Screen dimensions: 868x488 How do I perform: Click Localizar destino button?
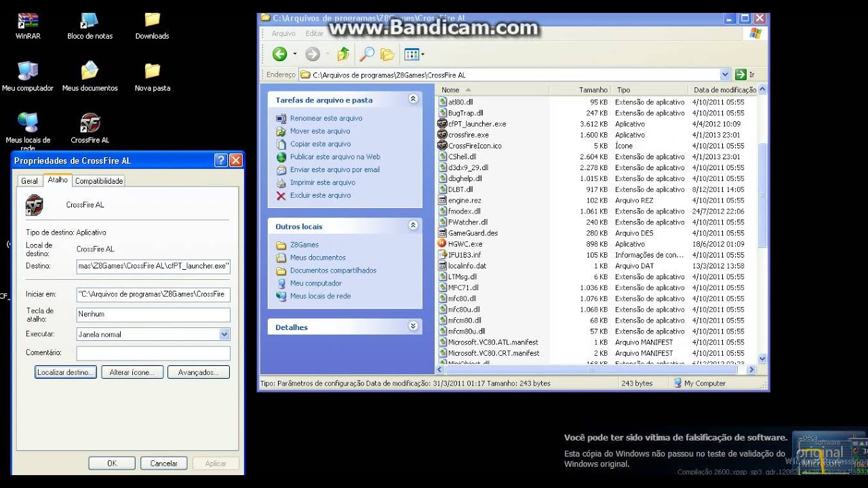click(66, 372)
